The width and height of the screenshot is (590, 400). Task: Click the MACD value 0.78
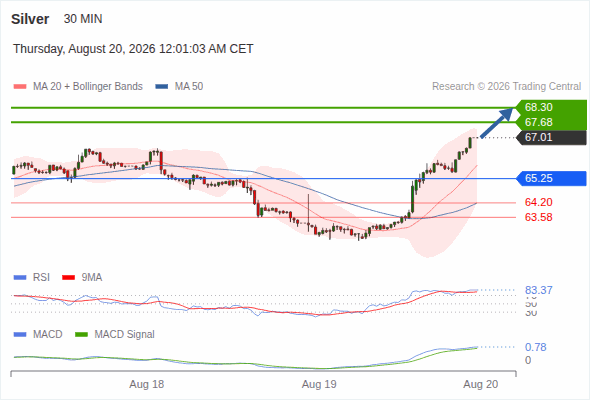[x=535, y=347]
